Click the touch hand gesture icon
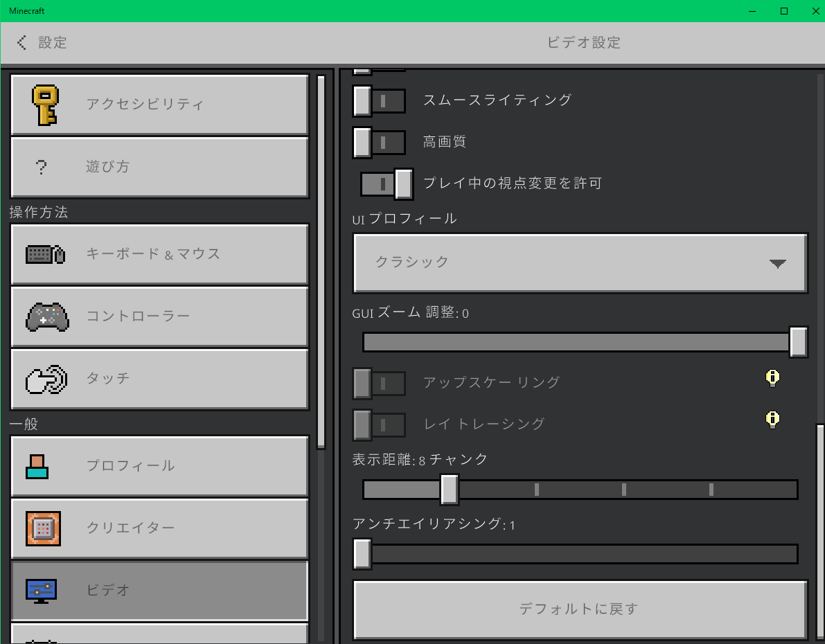 46,379
